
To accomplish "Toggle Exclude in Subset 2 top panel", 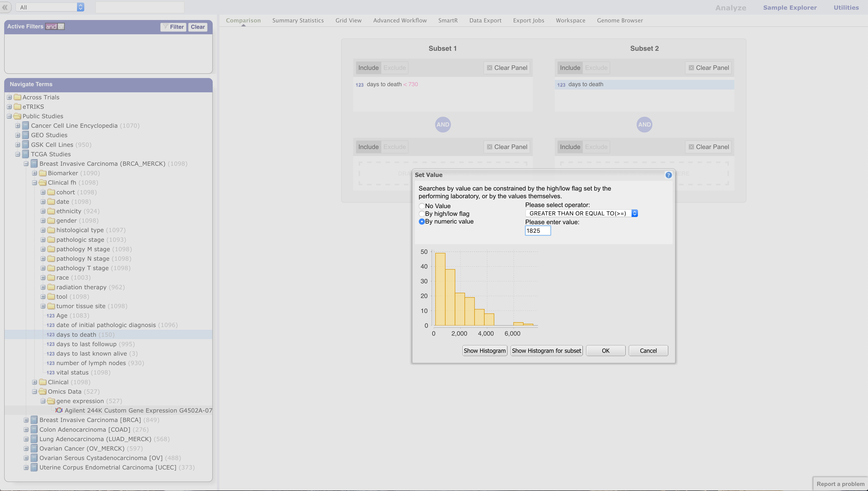I will (596, 68).
